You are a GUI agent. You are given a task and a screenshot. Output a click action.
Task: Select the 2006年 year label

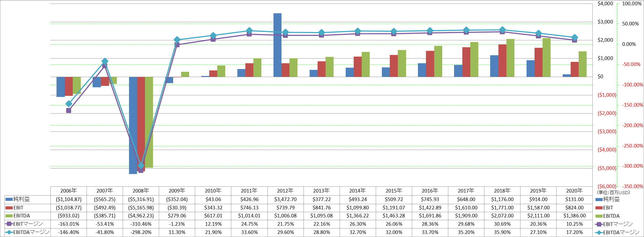pyautogui.click(x=69, y=191)
